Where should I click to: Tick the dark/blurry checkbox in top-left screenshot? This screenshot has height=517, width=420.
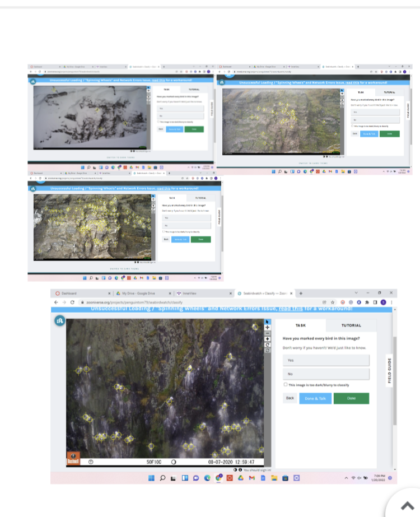coord(158,122)
